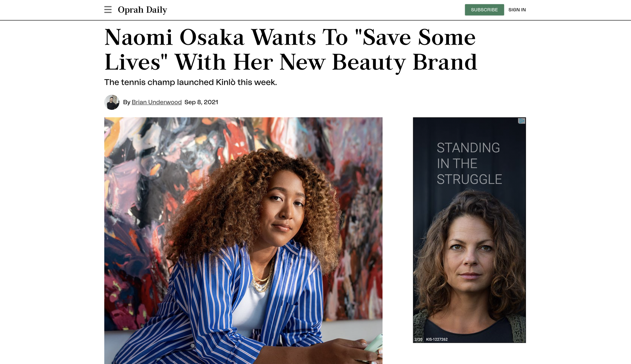Click the 2/20 counter on the ad
The height and width of the screenshot is (364, 631).
pos(418,339)
